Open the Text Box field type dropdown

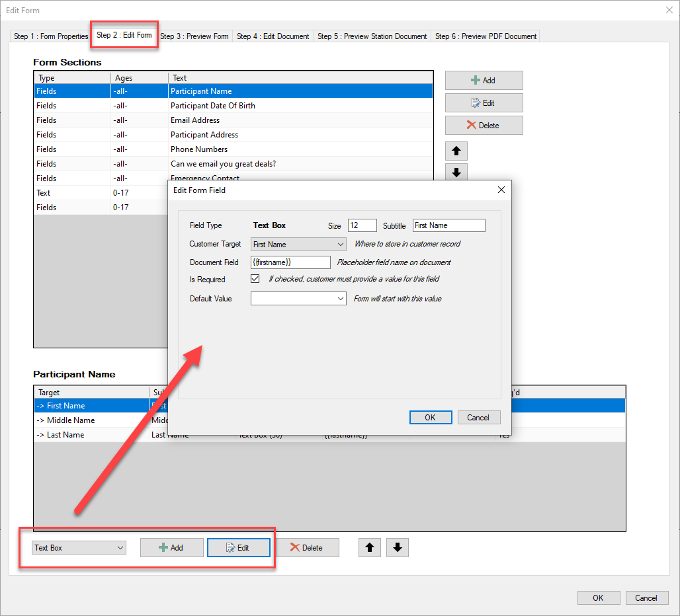[x=79, y=547]
